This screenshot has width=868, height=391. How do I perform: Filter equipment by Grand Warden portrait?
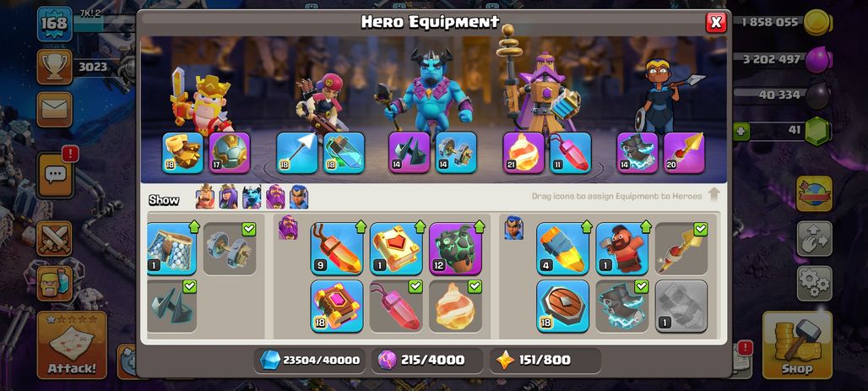275,197
